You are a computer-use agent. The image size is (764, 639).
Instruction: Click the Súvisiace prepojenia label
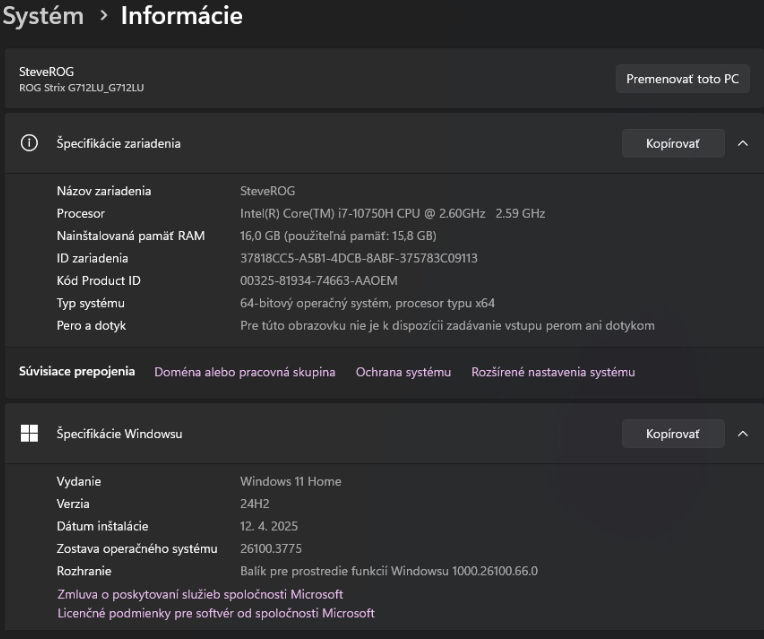[77, 371]
